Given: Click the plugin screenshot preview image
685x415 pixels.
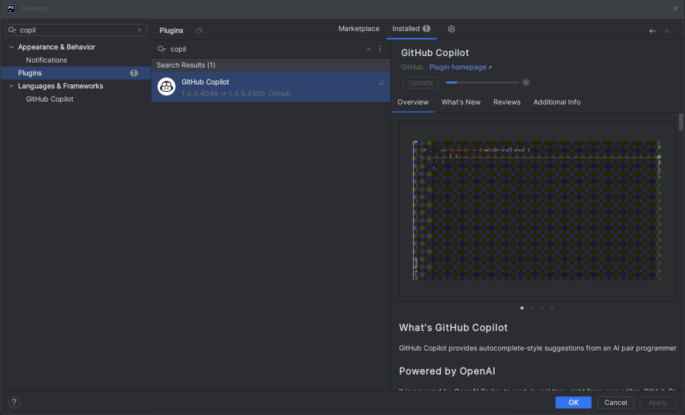Looking at the screenshot, I should pyautogui.click(x=537, y=211).
